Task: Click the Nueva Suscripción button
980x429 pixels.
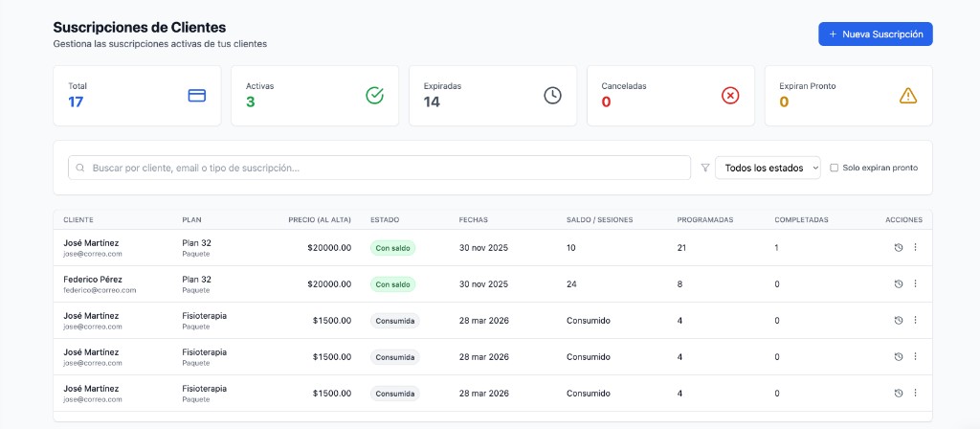Action: 875,34
